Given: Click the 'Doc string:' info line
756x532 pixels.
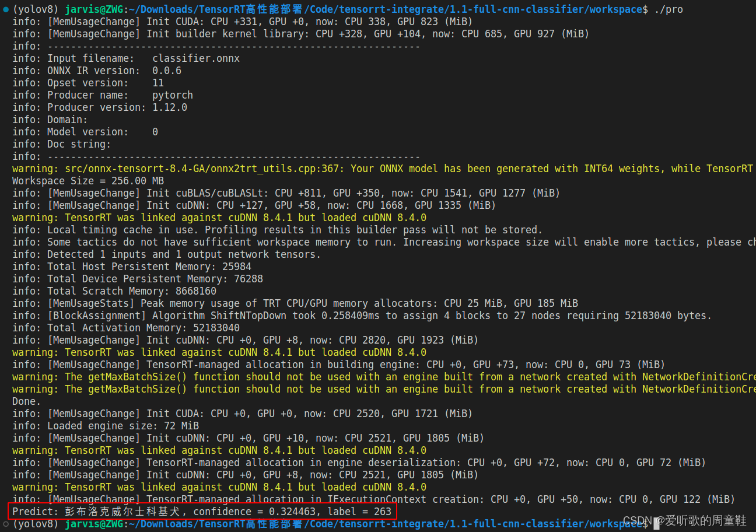Looking at the screenshot, I should (x=62, y=144).
